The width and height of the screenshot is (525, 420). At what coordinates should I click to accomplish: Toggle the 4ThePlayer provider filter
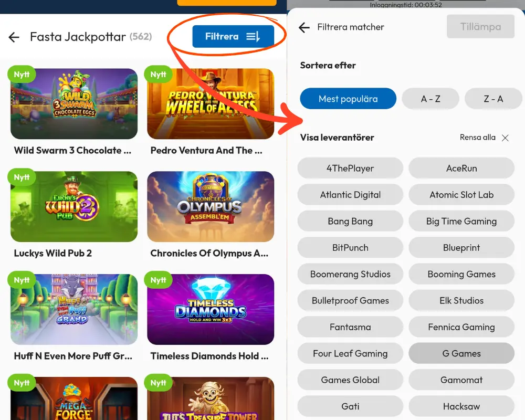point(350,168)
